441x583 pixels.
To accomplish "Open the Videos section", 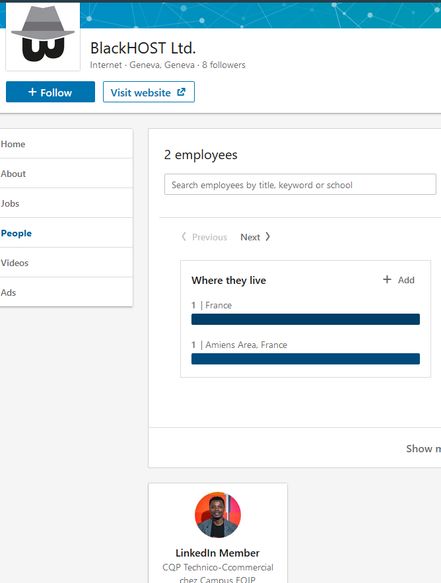I will [x=66, y=263].
